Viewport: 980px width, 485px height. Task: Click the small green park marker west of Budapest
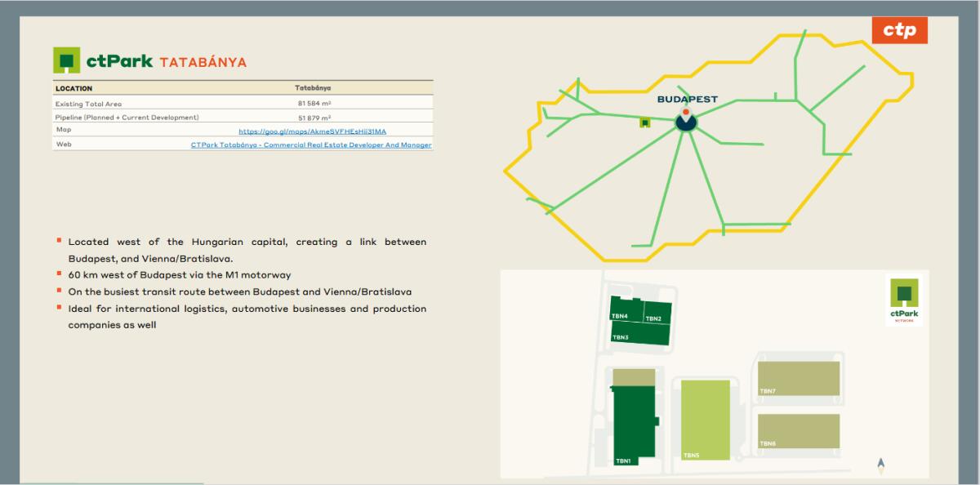[x=644, y=122]
